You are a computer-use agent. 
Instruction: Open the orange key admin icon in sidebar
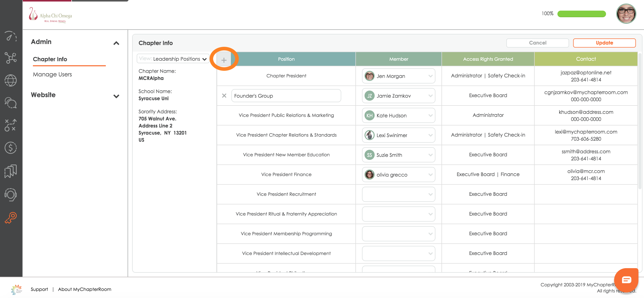11,218
